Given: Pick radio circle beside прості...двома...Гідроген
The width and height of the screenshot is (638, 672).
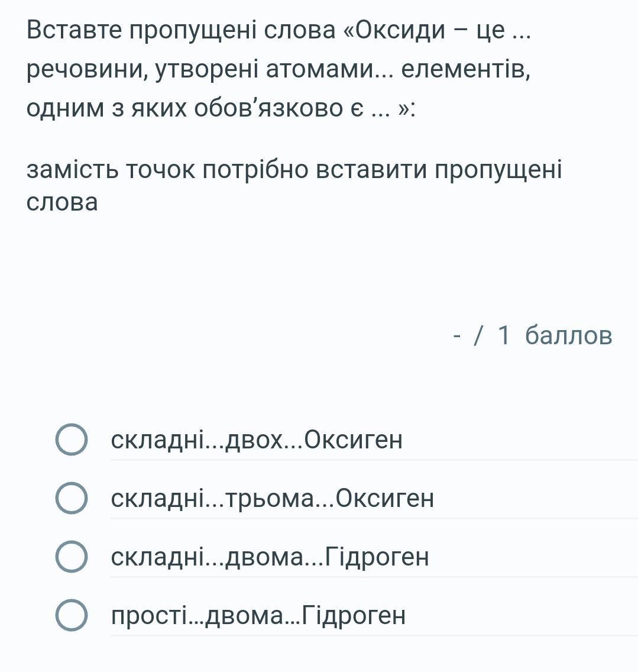Looking at the screenshot, I should (x=72, y=615).
